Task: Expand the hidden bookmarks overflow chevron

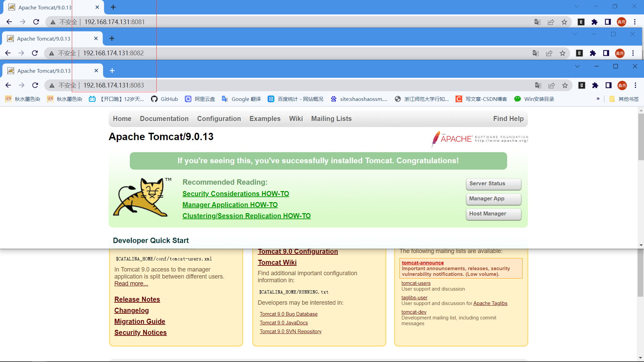Action: coord(598,99)
